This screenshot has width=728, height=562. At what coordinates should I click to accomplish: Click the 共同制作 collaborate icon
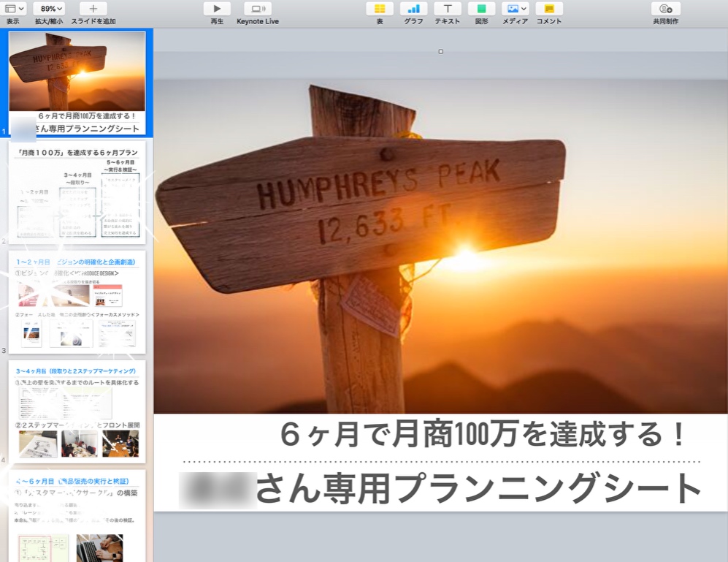point(665,9)
